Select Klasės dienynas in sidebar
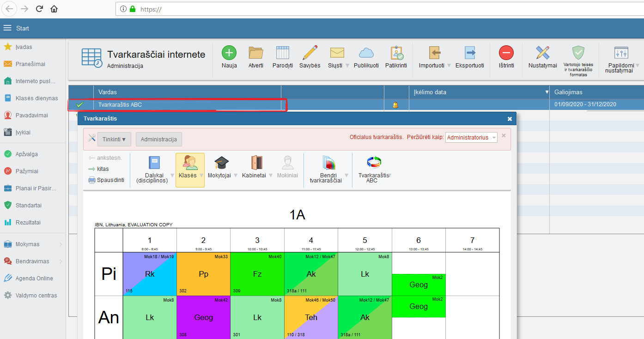The width and height of the screenshot is (644, 339). pyautogui.click(x=36, y=98)
